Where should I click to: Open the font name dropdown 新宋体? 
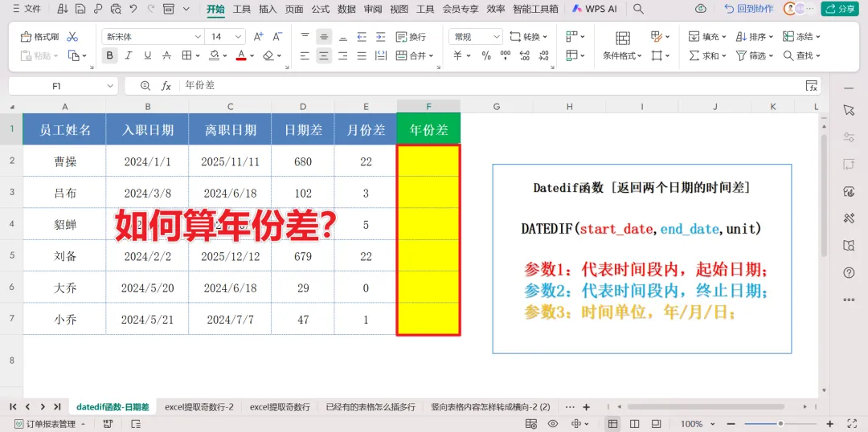coord(153,37)
